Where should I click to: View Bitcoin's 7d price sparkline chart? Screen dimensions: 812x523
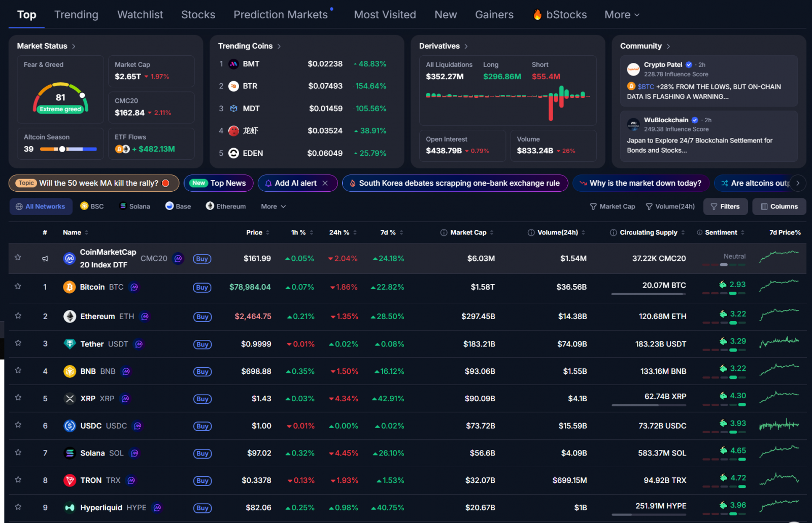pyautogui.click(x=779, y=286)
